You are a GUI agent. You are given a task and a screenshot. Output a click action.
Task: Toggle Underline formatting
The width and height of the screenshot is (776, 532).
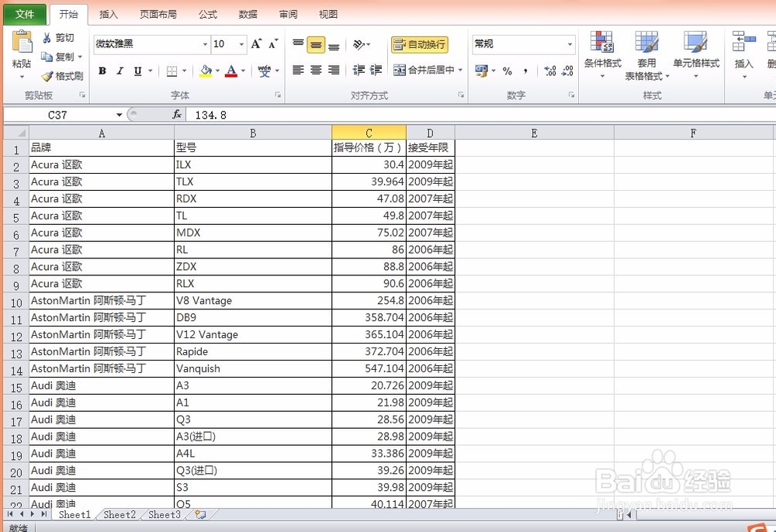point(137,71)
